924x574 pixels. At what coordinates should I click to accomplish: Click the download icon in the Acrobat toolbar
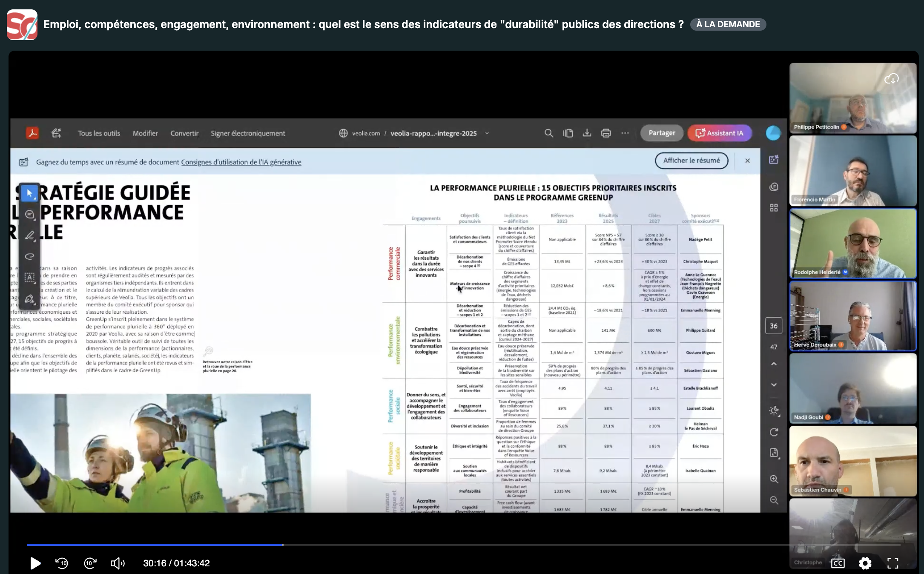pyautogui.click(x=587, y=133)
